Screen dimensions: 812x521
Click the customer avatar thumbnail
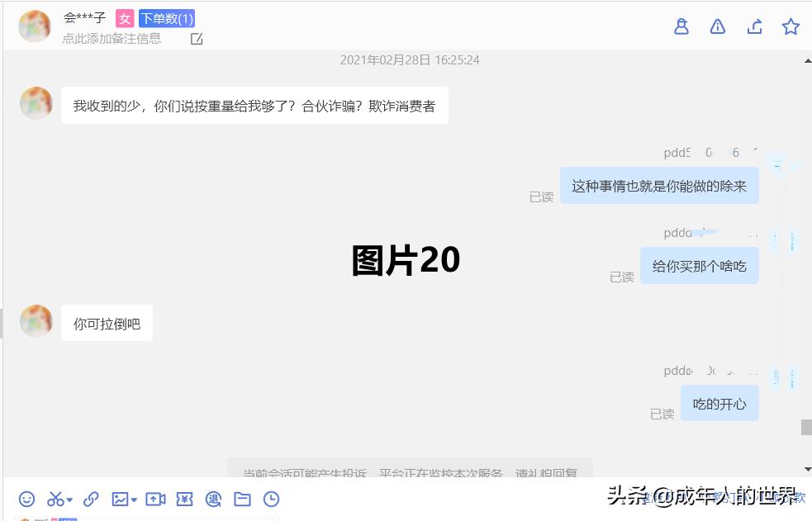point(34,26)
